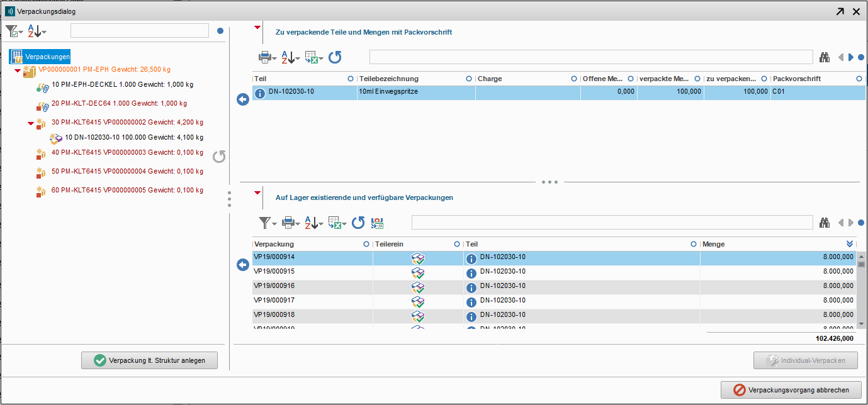868x405 pixels.
Task: Click the circle marker in the Packvorschrift column header
Action: pyautogui.click(x=860, y=79)
